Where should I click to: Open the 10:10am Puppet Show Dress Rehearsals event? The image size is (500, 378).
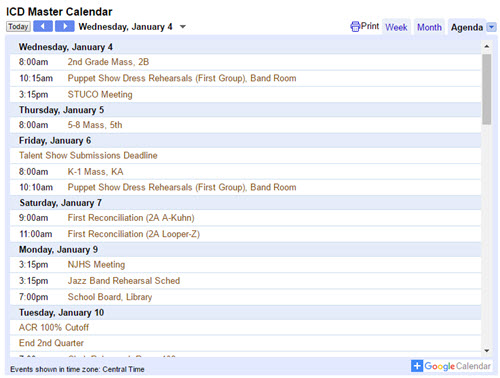click(x=182, y=187)
